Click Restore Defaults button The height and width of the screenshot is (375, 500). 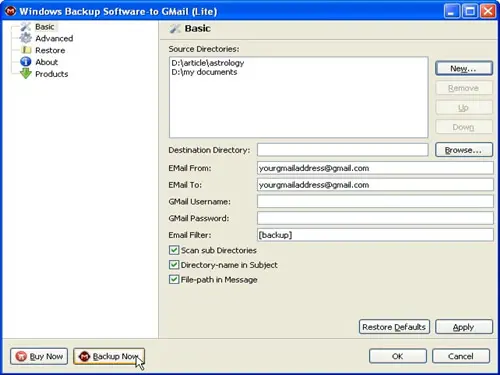click(x=394, y=327)
